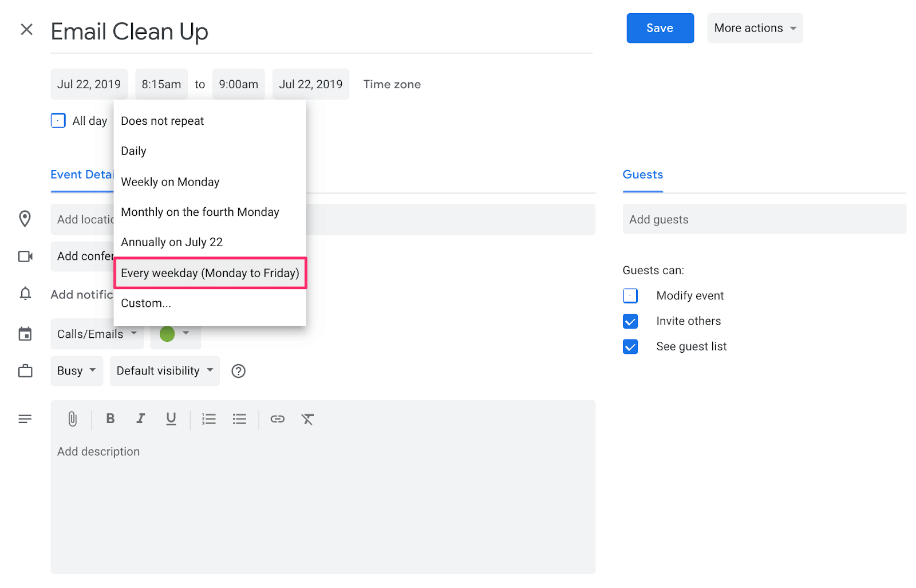This screenshot has width=916, height=588.
Task: Open the start date Jul 22, 2019
Action: [x=89, y=84]
